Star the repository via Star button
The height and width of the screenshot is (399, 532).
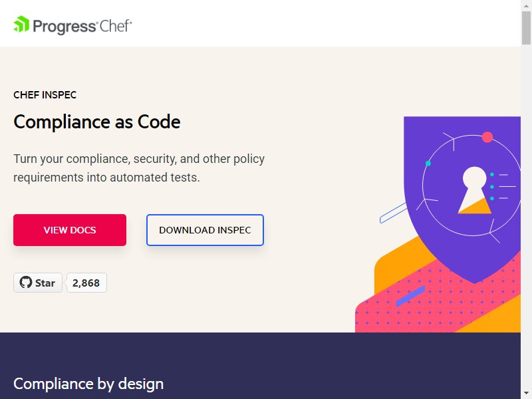(x=38, y=283)
